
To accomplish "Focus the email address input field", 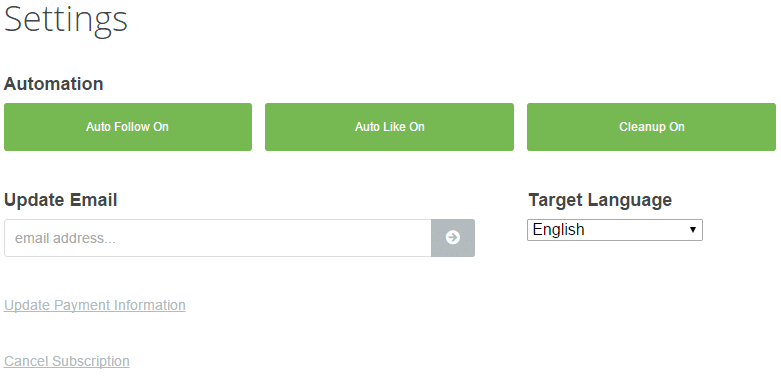I will coord(218,238).
